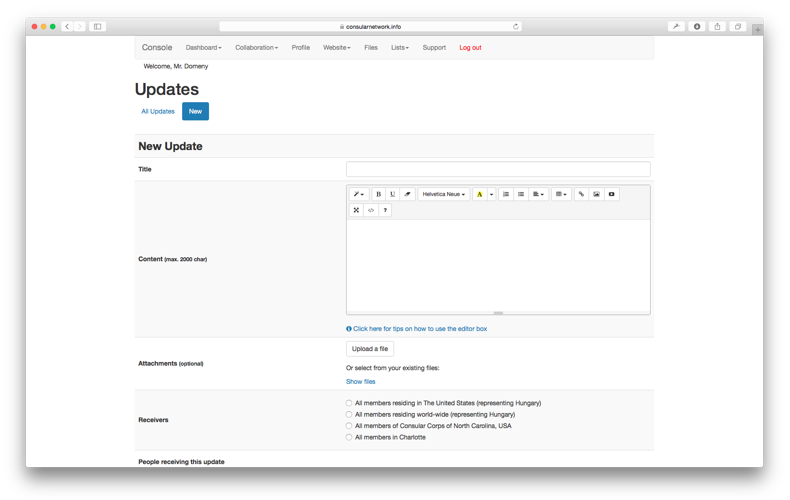
Task: Open the Helvetica Neue font dropdown
Action: pyautogui.click(x=444, y=194)
